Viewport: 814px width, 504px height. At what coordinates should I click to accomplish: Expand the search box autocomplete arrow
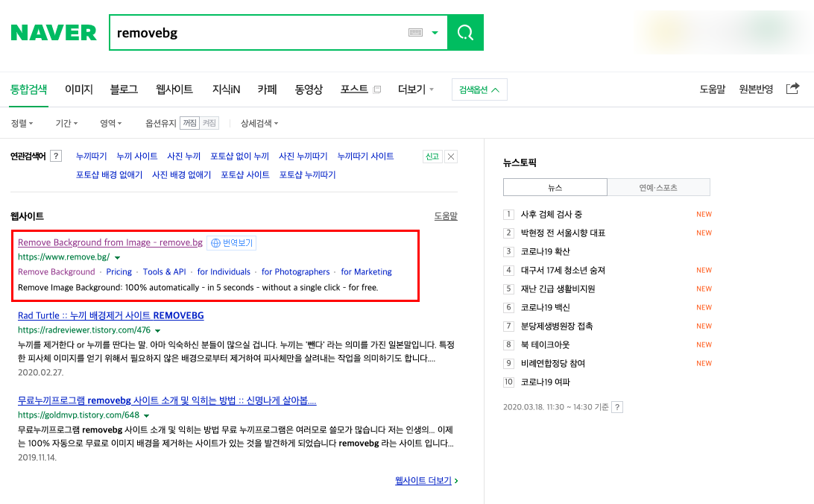[x=435, y=33]
